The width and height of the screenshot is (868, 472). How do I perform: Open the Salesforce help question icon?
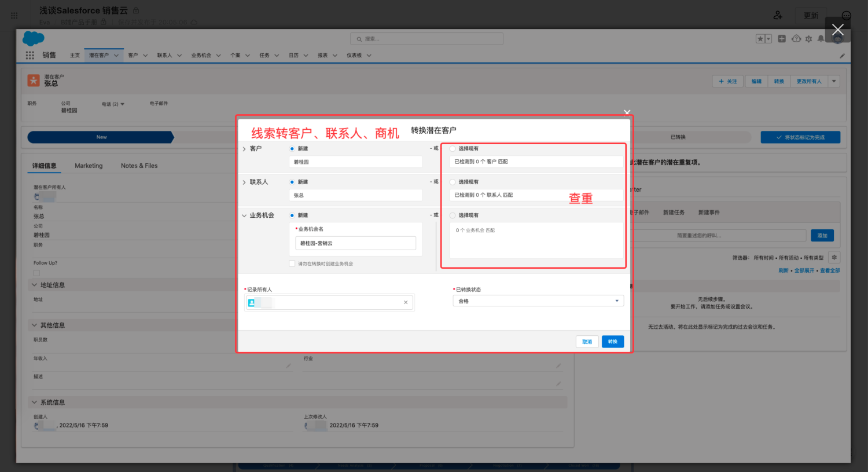(796, 39)
